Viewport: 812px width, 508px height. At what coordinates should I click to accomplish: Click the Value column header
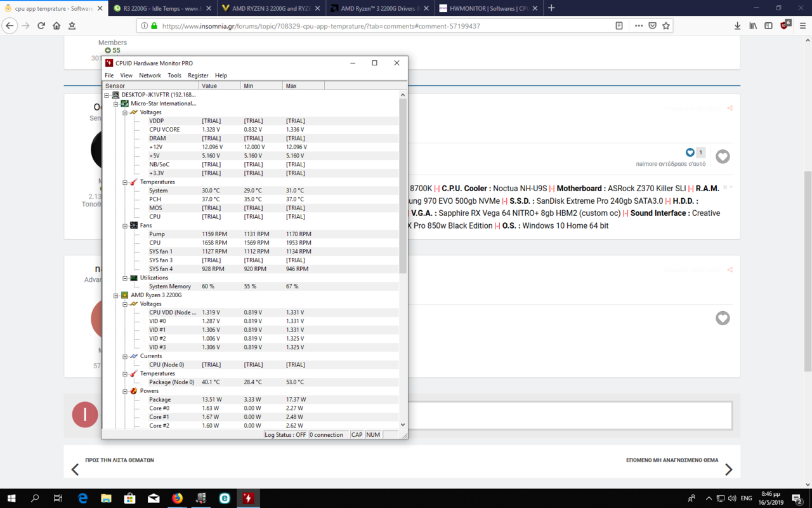click(219, 86)
